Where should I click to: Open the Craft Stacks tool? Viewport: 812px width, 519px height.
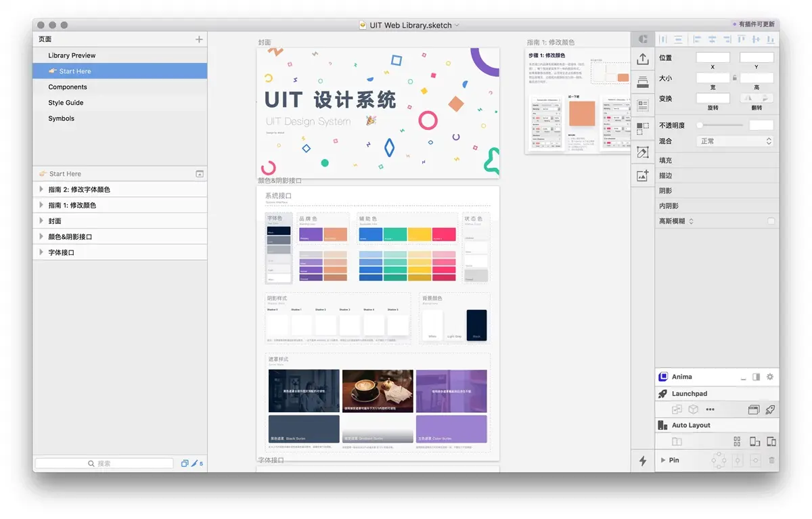[643, 83]
